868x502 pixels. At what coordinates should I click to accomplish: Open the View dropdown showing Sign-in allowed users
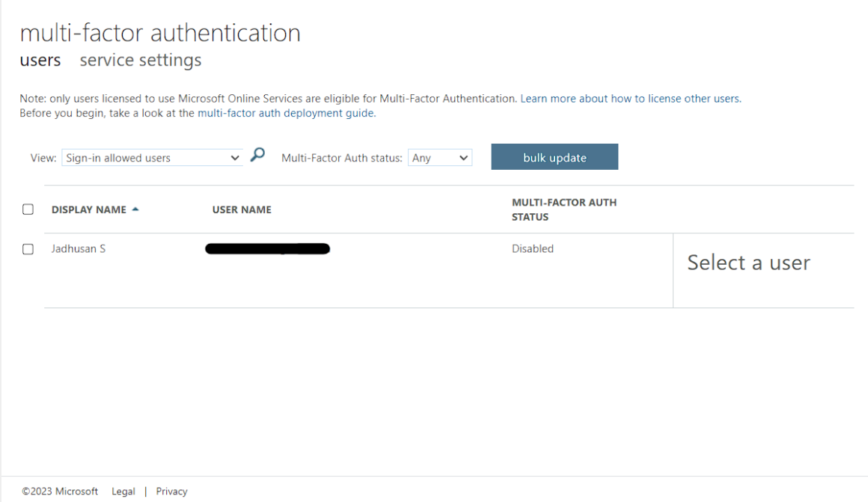pyautogui.click(x=153, y=158)
